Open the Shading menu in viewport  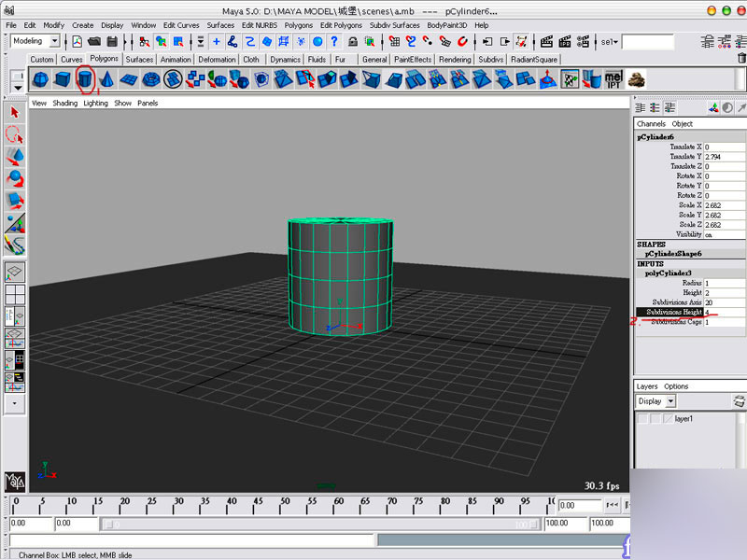click(65, 104)
